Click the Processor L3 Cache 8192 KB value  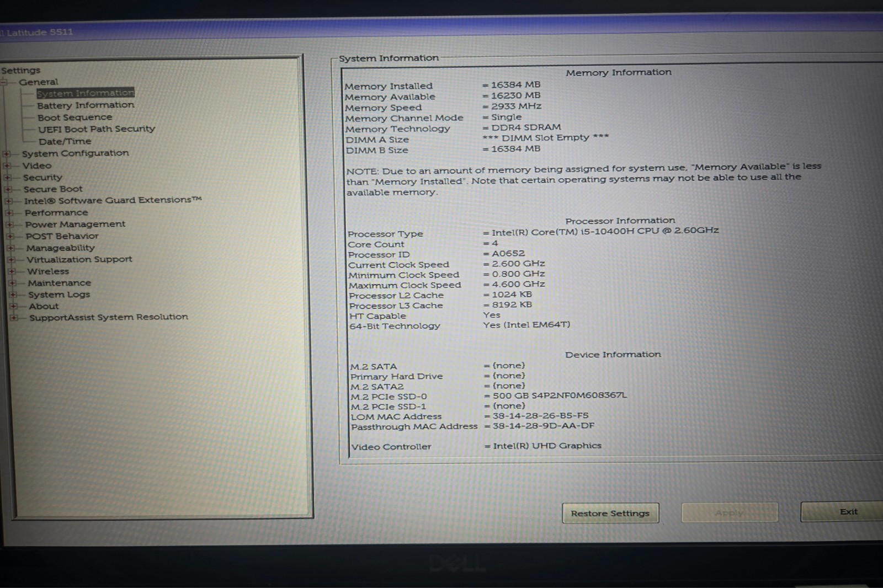tap(512, 304)
